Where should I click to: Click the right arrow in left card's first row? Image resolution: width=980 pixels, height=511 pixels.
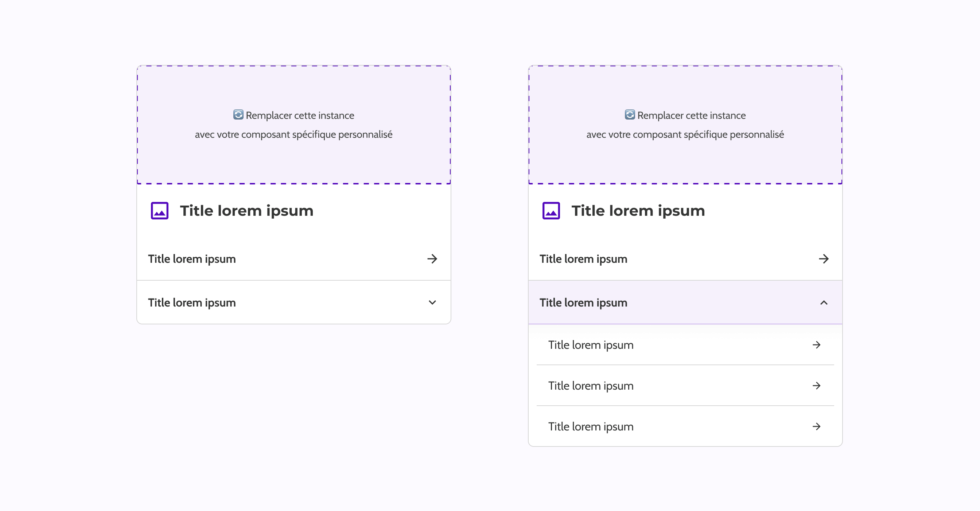click(x=432, y=259)
